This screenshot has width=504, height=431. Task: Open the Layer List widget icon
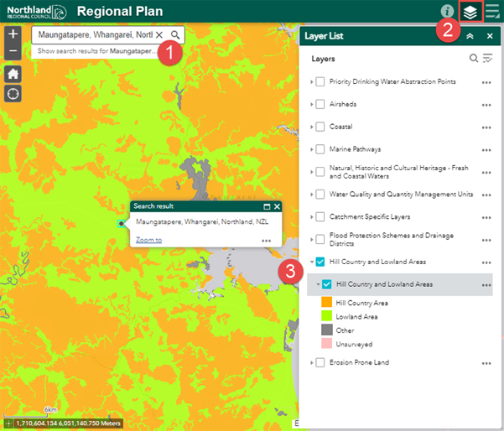tap(470, 12)
